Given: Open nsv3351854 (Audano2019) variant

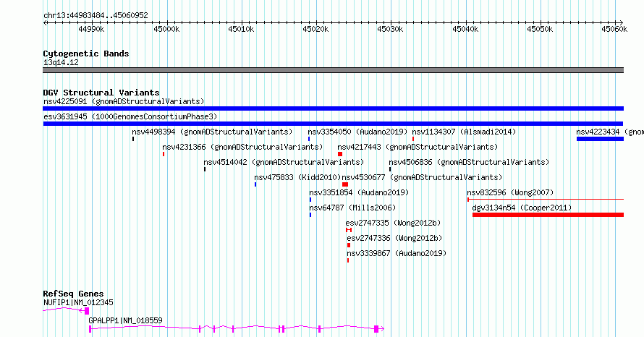Looking at the screenshot, I should (359, 192).
